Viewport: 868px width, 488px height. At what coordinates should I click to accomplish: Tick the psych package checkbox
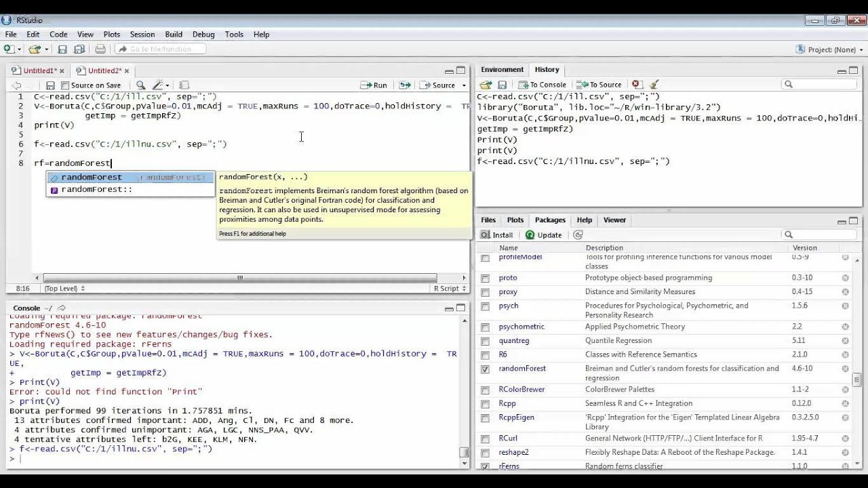(x=485, y=306)
